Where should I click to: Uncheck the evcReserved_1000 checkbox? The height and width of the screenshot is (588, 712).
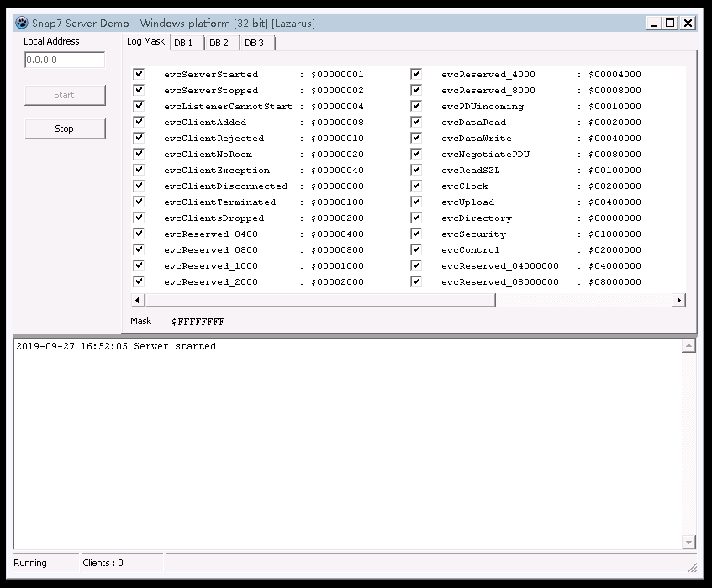[x=139, y=265]
